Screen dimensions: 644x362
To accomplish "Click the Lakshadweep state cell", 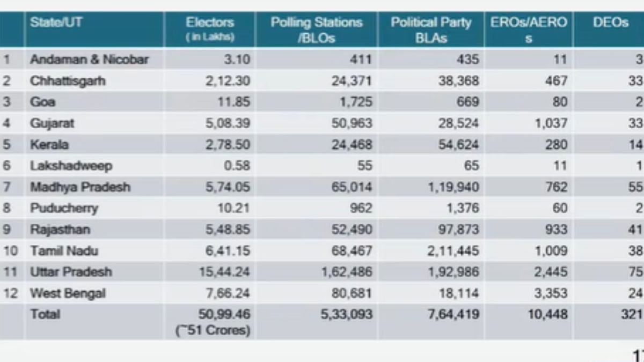I will [71, 166].
